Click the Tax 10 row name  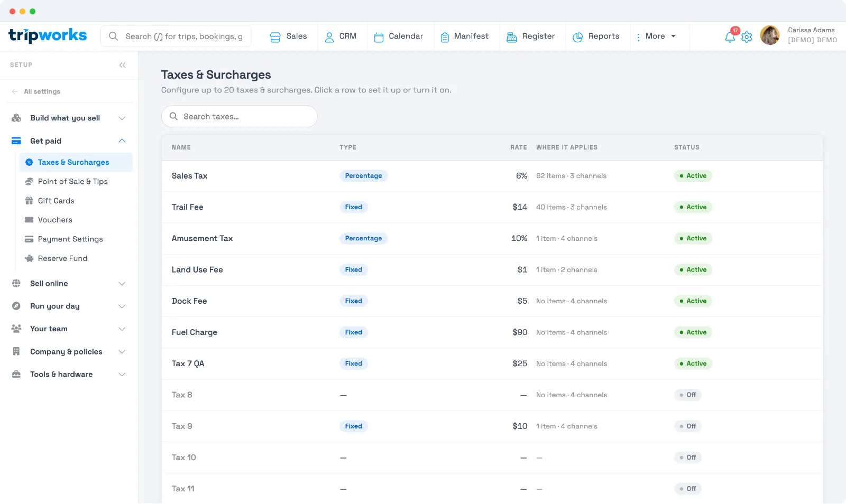[183, 458]
